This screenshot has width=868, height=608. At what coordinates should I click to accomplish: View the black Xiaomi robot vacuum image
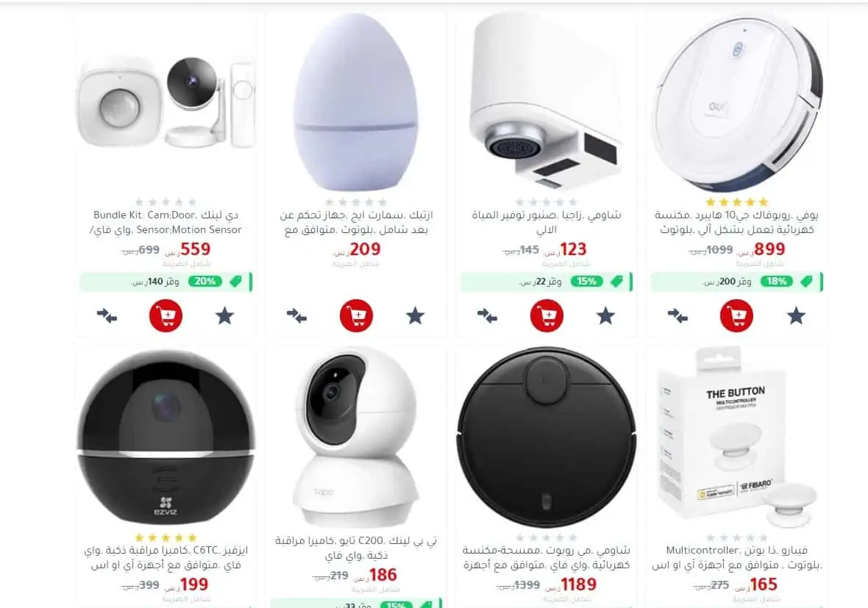(x=547, y=437)
